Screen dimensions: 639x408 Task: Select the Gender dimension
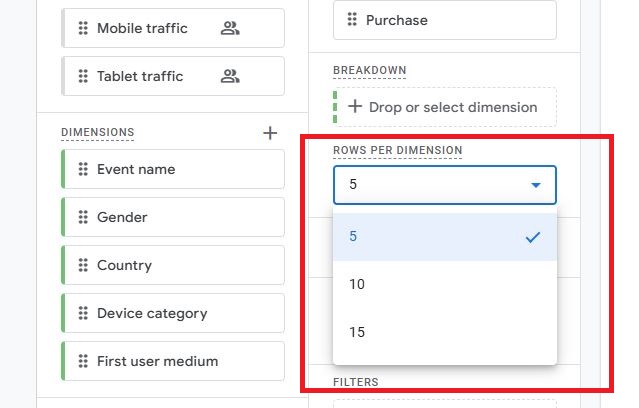click(x=173, y=217)
